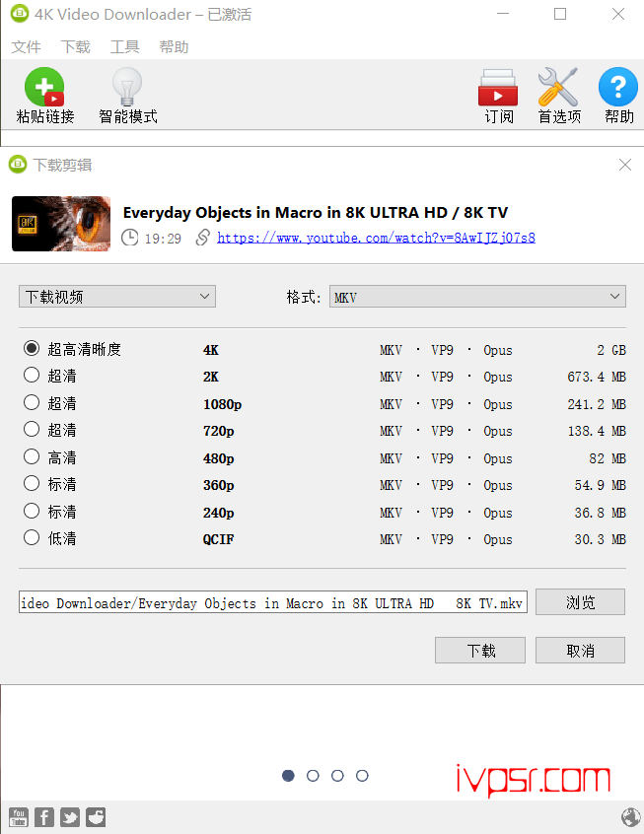Click the '138.4 MB' file size value
The image size is (644, 834).
pos(597,431)
